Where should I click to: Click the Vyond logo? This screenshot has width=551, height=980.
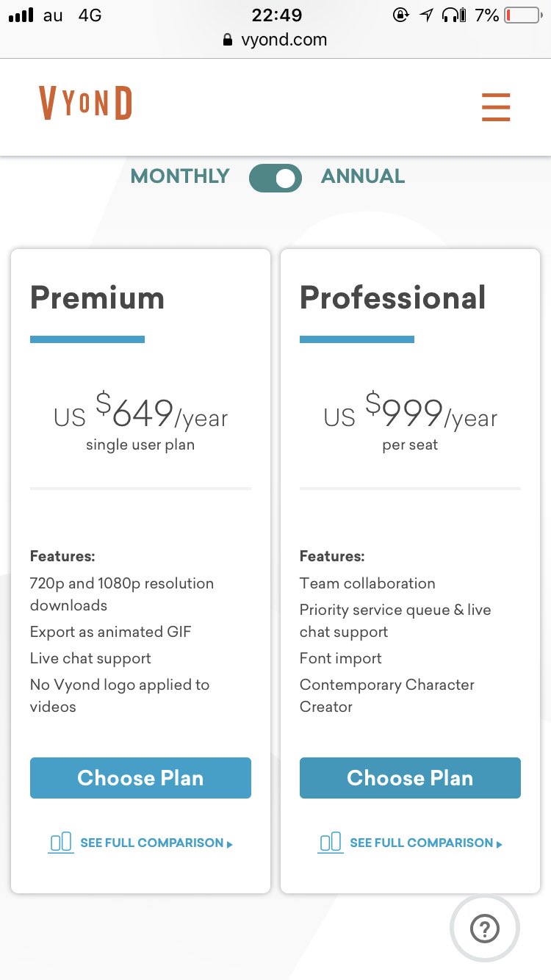tap(86, 103)
